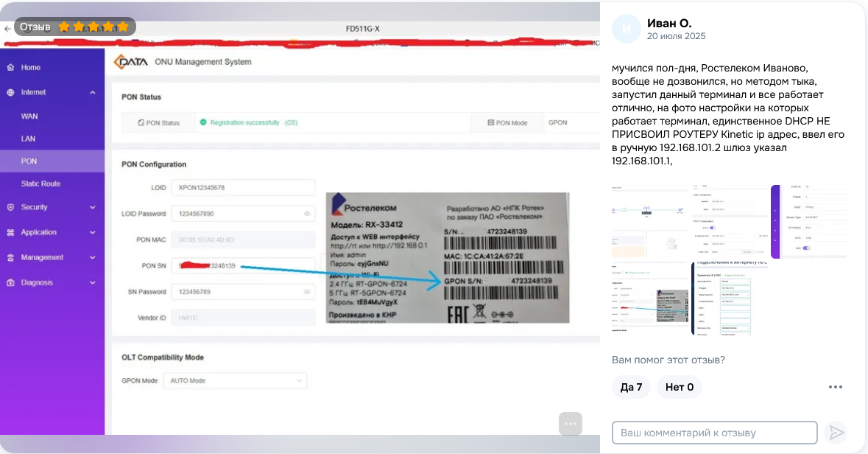Click the Internet globe icon in sidebar
Image resolution: width=868 pixels, height=454 pixels.
10,92
